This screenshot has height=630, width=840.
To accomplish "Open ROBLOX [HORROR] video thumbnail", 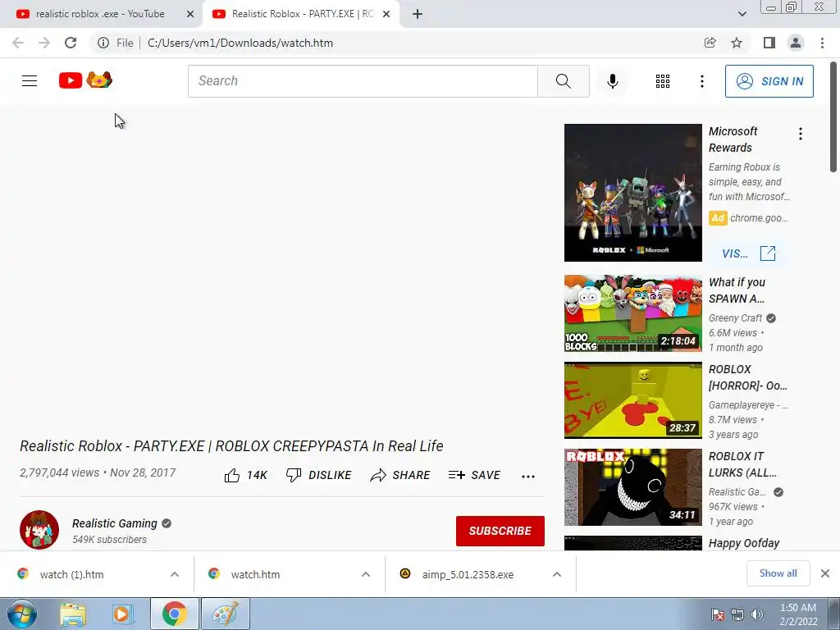I will pos(632,400).
